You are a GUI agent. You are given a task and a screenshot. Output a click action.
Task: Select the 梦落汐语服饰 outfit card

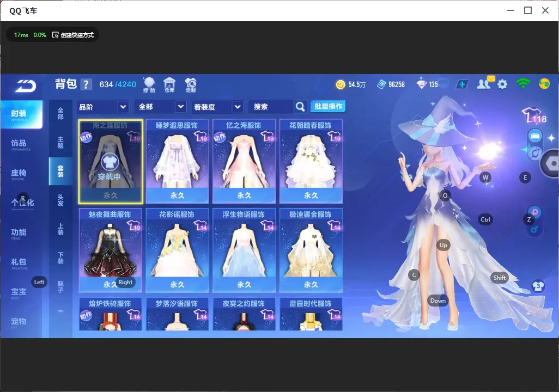click(x=177, y=314)
